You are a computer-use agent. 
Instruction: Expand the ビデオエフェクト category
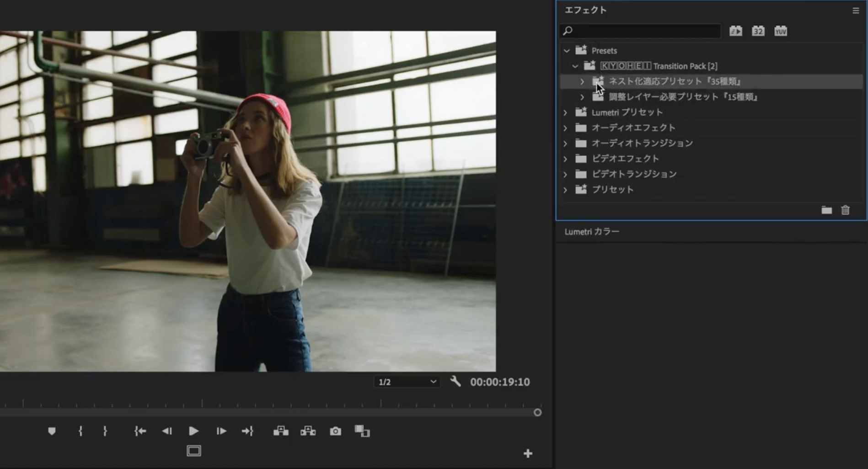tap(565, 159)
